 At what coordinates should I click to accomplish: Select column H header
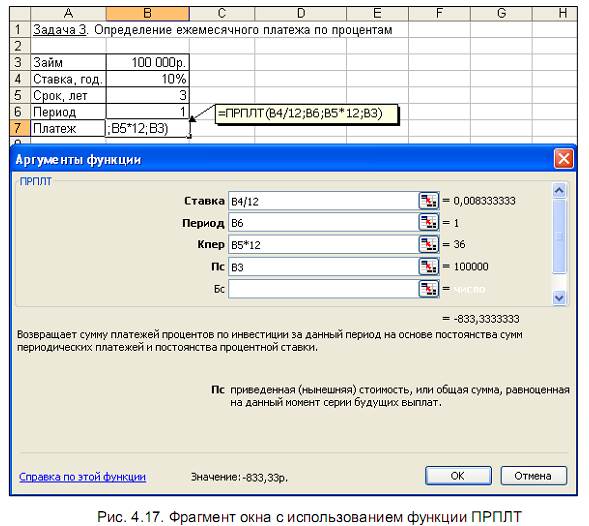click(x=555, y=14)
